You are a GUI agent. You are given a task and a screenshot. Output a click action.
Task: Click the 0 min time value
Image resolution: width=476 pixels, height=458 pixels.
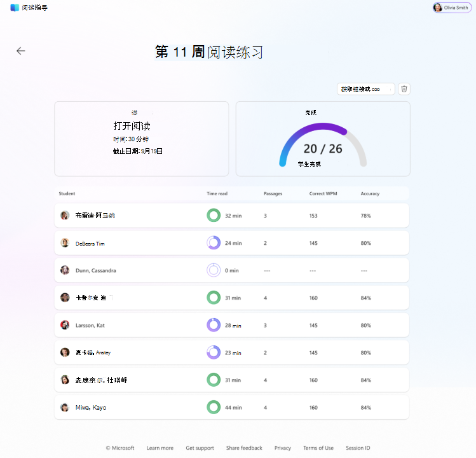(231, 270)
